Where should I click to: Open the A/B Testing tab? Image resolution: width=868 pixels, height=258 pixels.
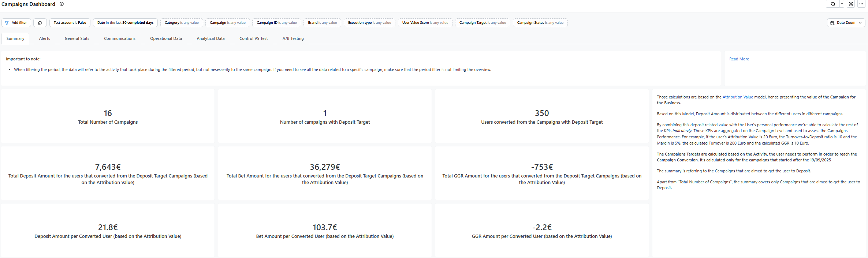point(293,38)
